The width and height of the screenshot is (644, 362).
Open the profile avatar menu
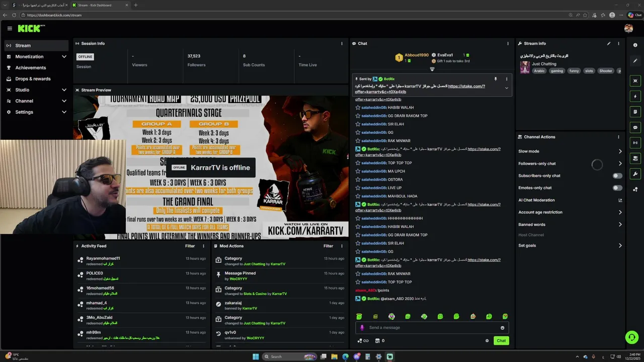(x=628, y=29)
